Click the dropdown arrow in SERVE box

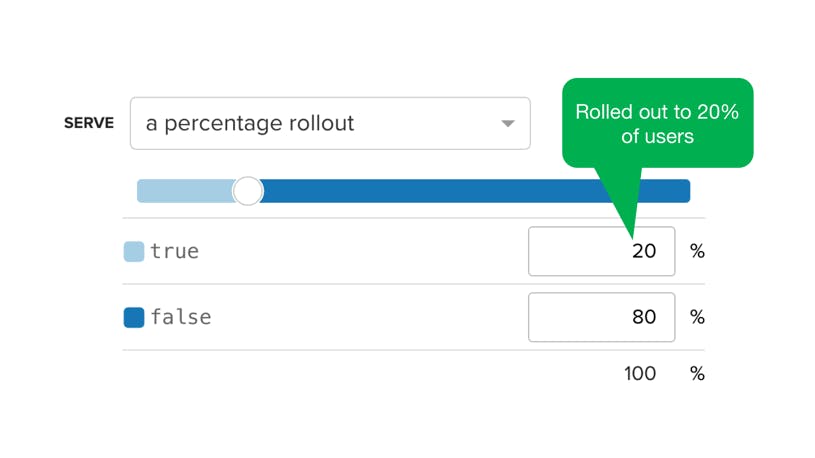(508, 124)
